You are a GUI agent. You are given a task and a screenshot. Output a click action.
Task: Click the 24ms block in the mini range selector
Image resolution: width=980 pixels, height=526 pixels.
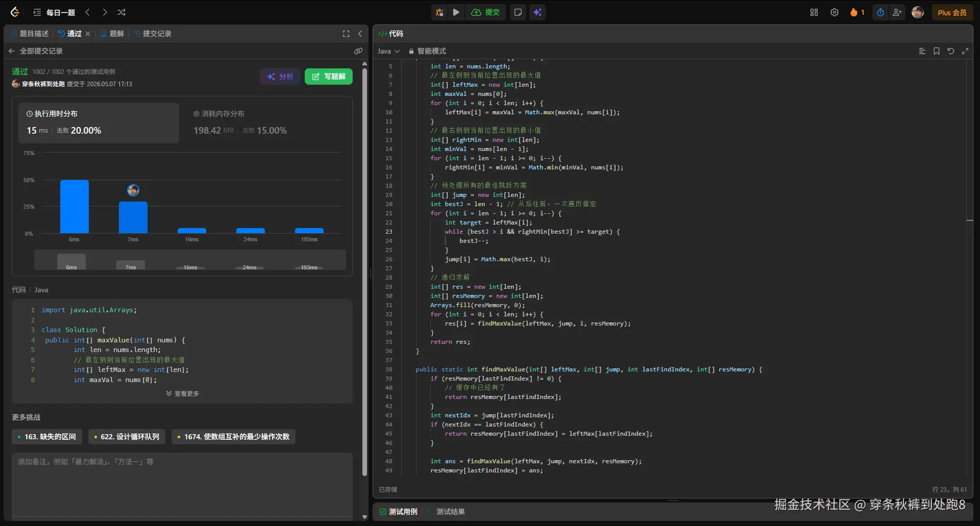(250, 267)
